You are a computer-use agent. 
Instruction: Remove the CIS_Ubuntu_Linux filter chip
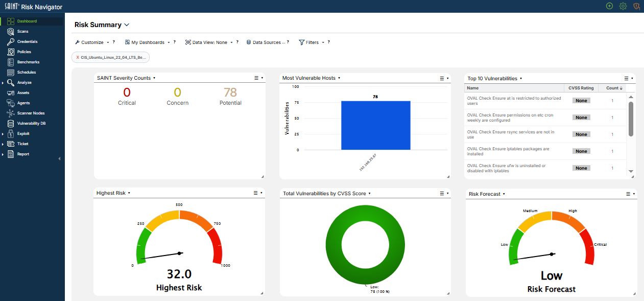(x=78, y=57)
